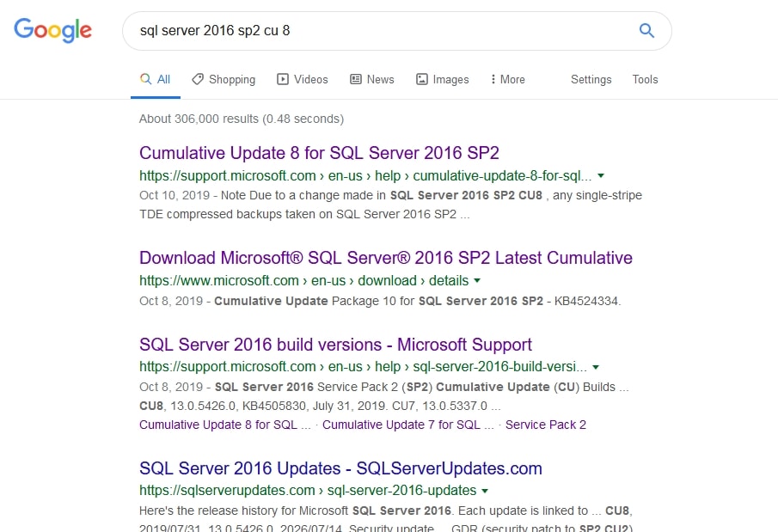Open the Settings menu

pyautogui.click(x=591, y=79)
